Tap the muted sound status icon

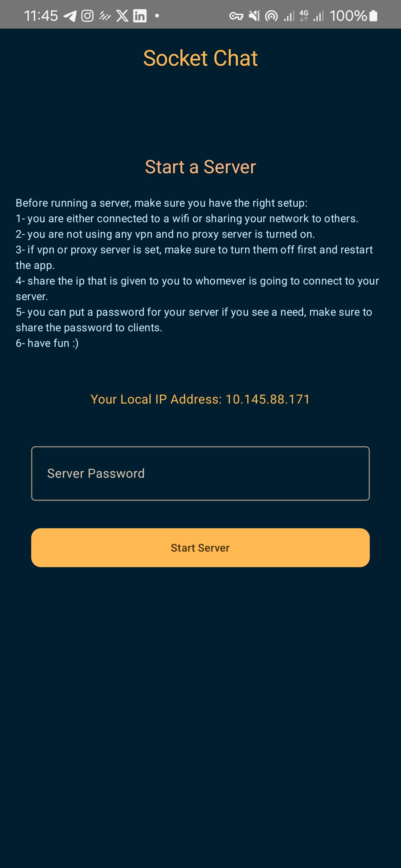click(254, 16)
